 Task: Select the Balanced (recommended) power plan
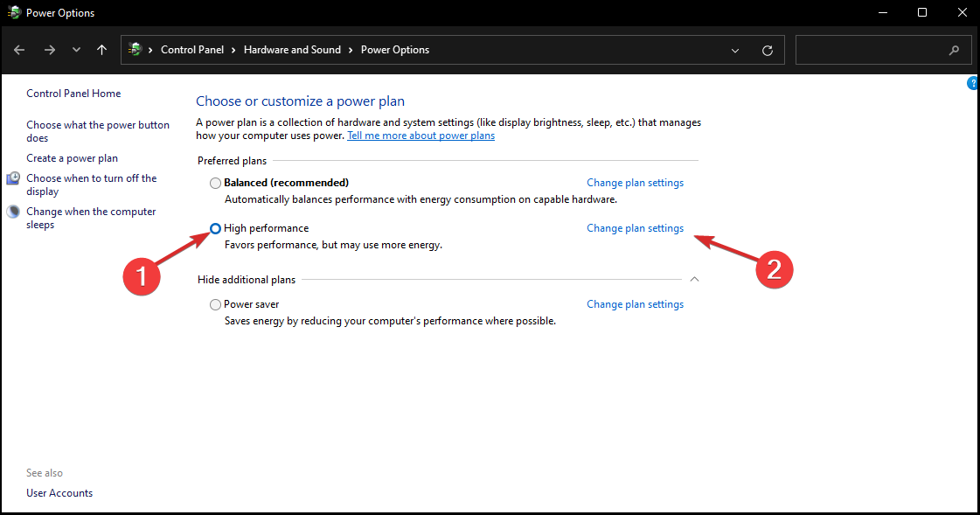click(215, 184)
